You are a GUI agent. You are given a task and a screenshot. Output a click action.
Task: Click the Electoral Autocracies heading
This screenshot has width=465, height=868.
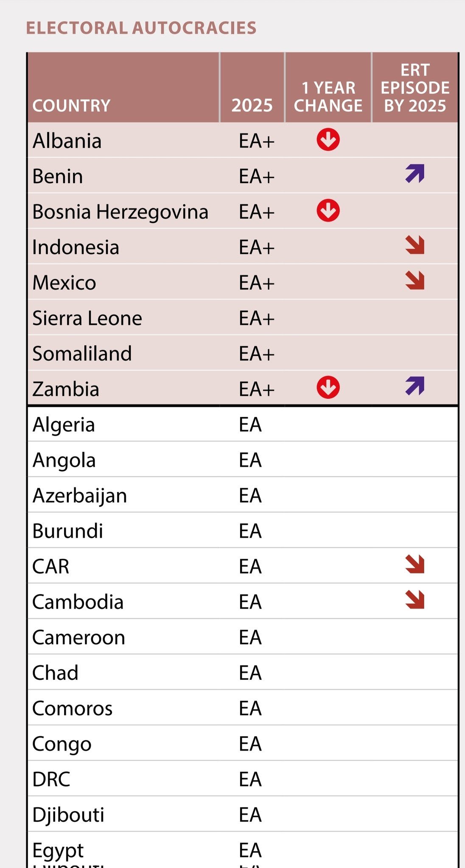click(141, 28)
